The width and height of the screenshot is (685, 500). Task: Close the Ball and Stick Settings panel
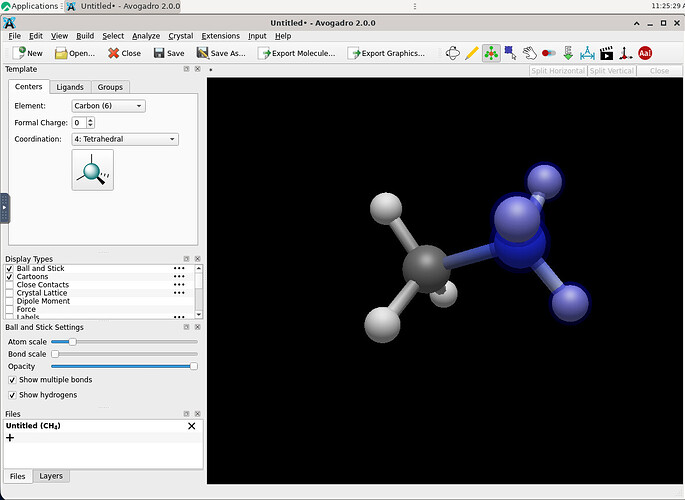(x=197, y=327)
